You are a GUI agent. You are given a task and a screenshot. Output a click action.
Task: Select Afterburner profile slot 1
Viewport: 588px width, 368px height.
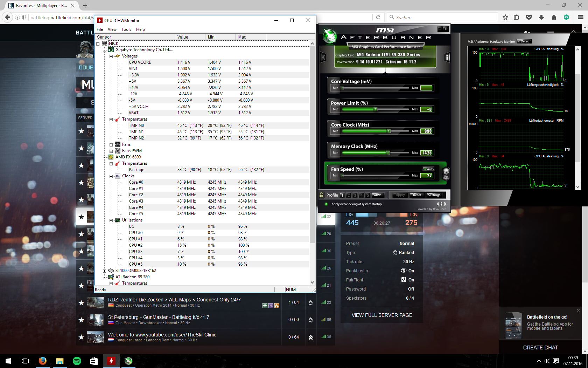pyautogui.click(x=342, y=195)
